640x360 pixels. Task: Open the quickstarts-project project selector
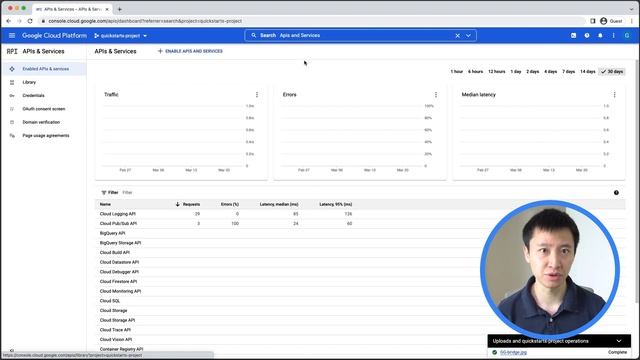coord(120,36)
